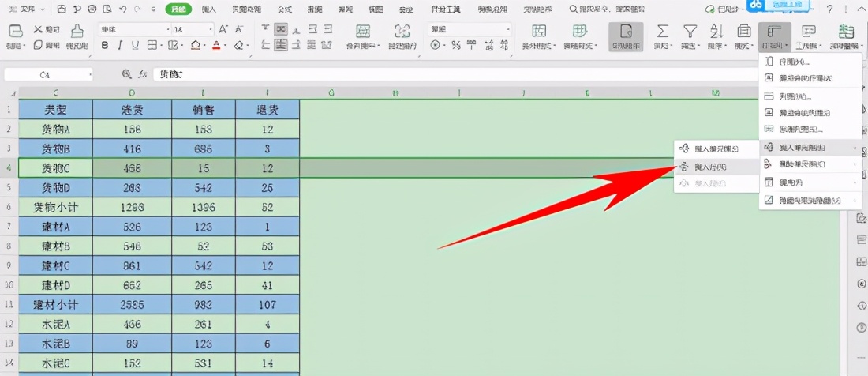
Task: Click the percent style icon
Action: coord(455,45)
